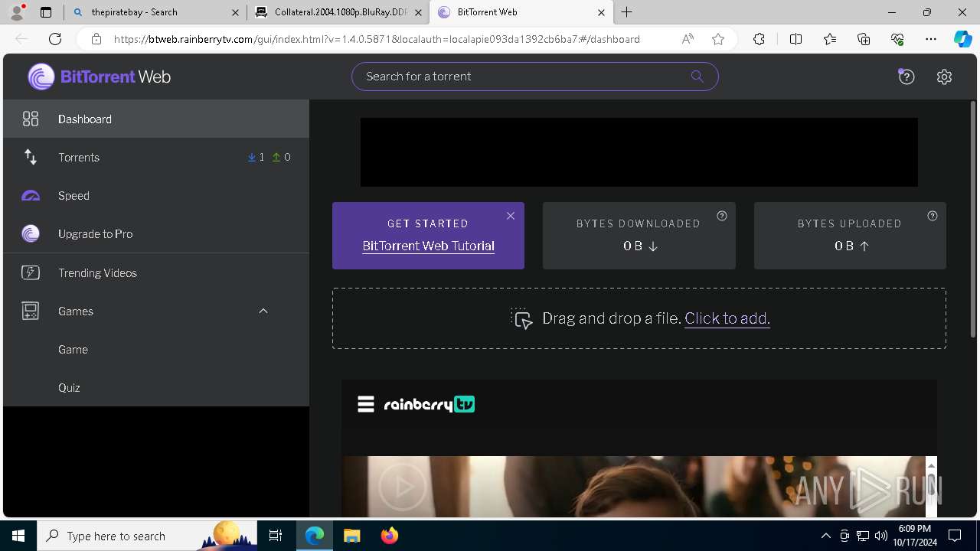This screenshot has height=551, width=980.
Task: Click the Dashboard grid icon
Action: [x=31, y=119]
